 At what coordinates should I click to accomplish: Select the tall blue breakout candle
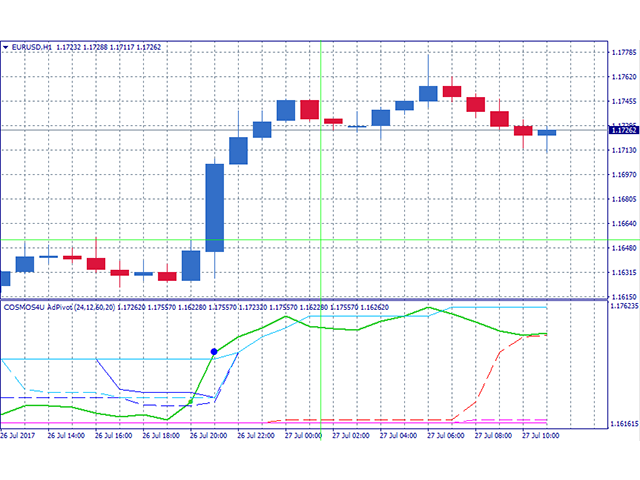pos(214,207)
